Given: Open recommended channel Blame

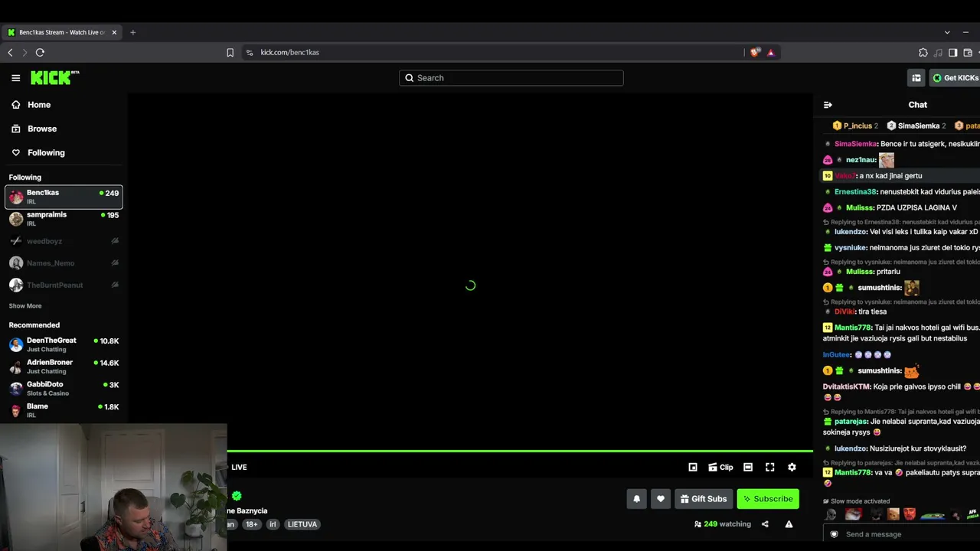Looking at the screenshot, I should [64, 410].
